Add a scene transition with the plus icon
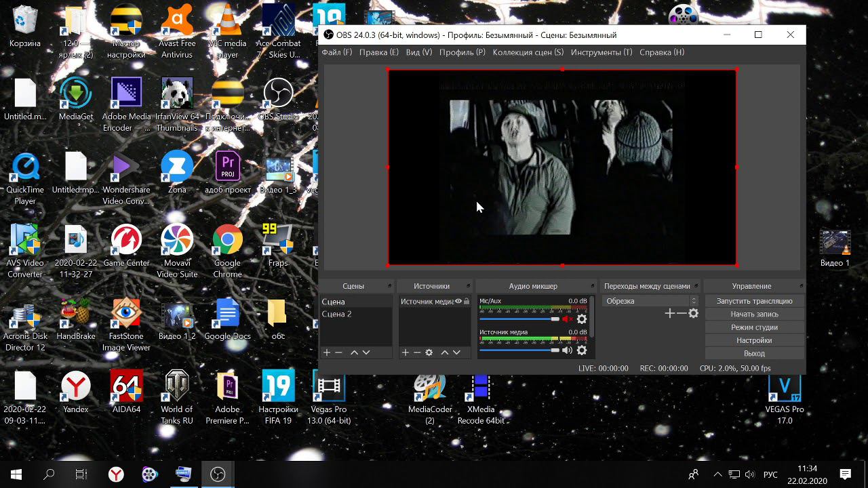The height and width of the screenshot is (488, 868). coord(669,313)
